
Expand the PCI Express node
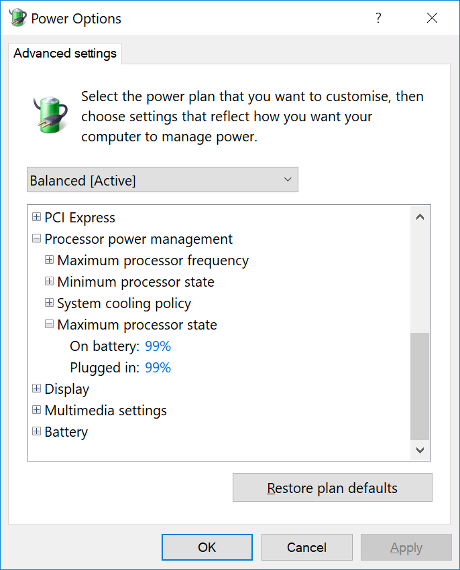coord(36,217)
